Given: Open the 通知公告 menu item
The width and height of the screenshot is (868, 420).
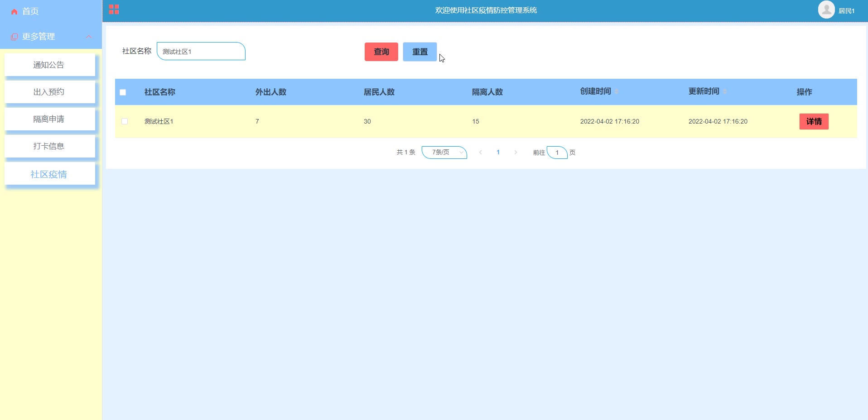Looking at the screenshot, I should [x=49, y=65].
